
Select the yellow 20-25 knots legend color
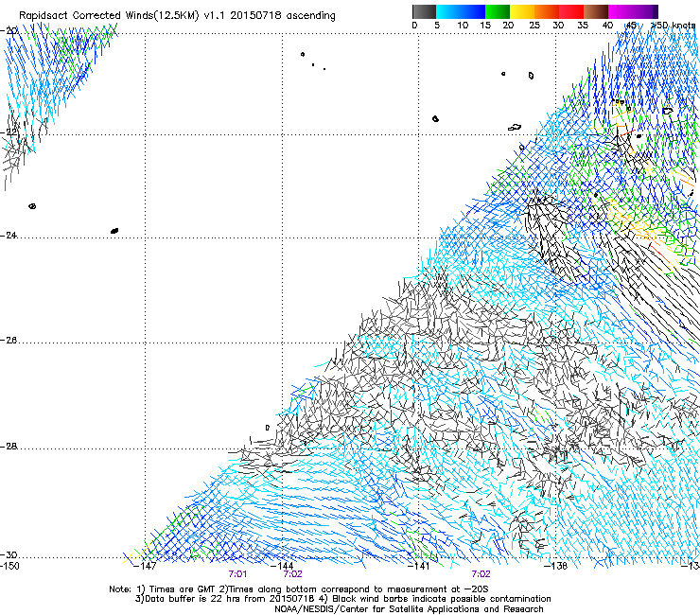[x=522, y=11]
